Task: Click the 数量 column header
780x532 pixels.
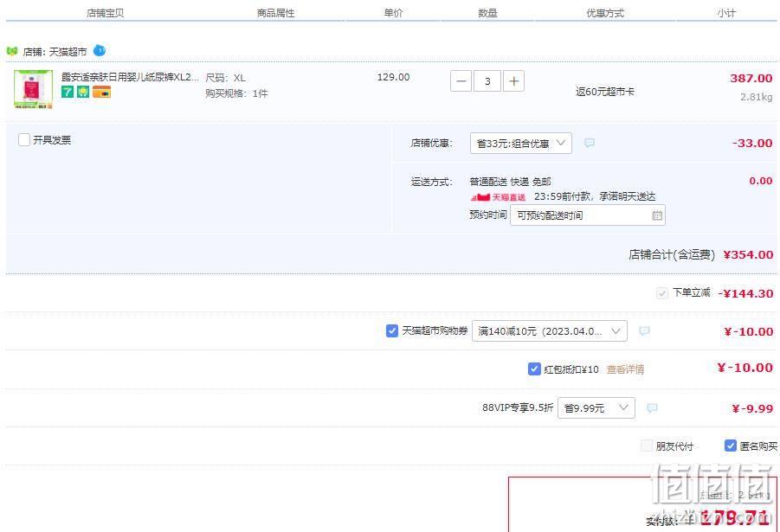Action: (x=487, y=13)
